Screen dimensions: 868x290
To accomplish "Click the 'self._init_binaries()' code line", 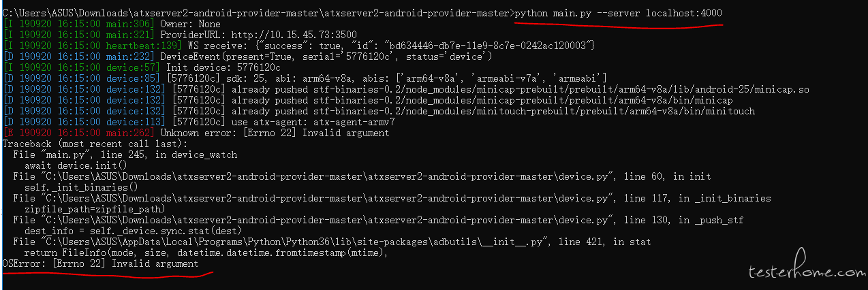I will click(81, 187).
